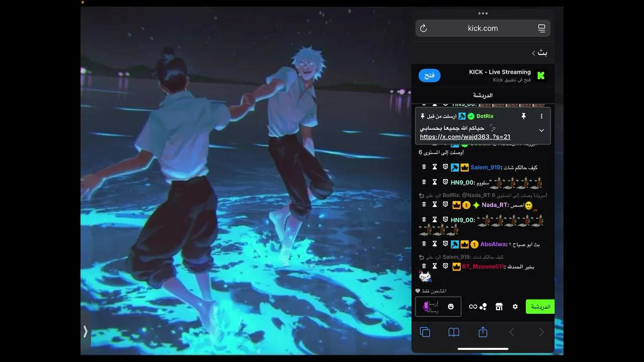The height and width of the screenshot is (362, 644).
Task: Click the reply arrow for BotRix quote
Action: click(x=422, y=195)
